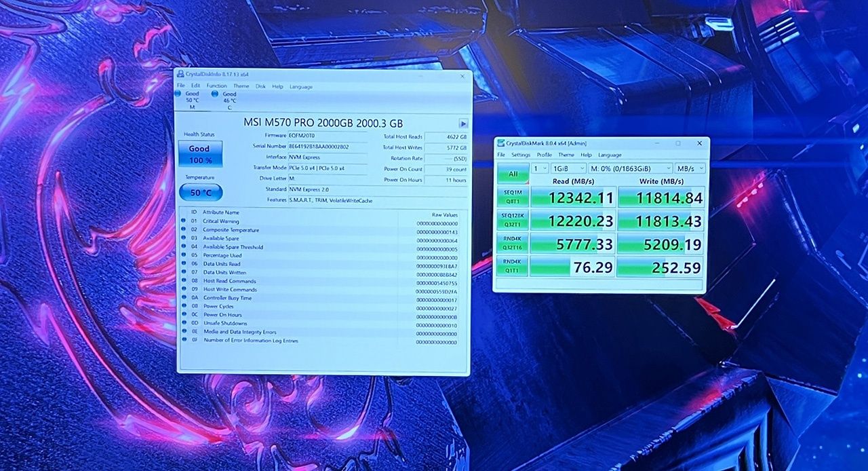868x471 pixels.
Task: Click the CrystalDiskInfo title bar icon
Action: pos(180,74)
